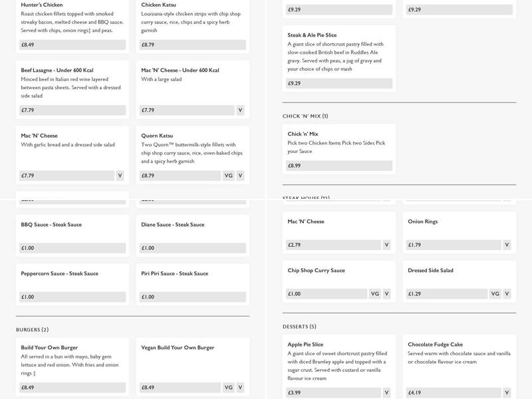
Task: Click the V badge on Mac 'N' Cheese Under 600 Kcal
Action: 240,110
